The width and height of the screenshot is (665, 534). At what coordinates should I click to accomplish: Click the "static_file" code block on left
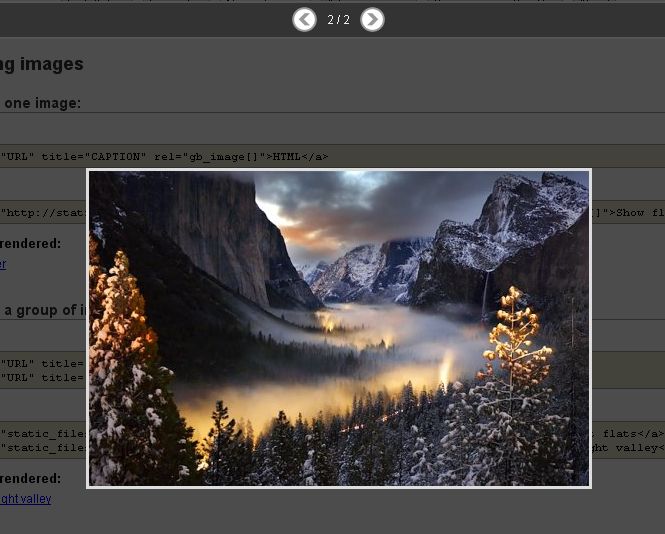(x=40, y=441)
